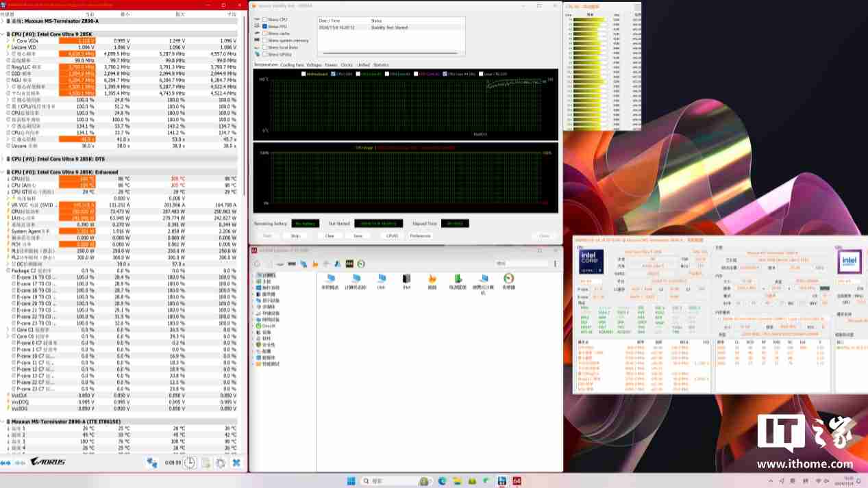Viewport: 868px width, 488px height.
Task: Click the settings gear at the HWMonitor bottom bar
Action: (x=220, y=463)
